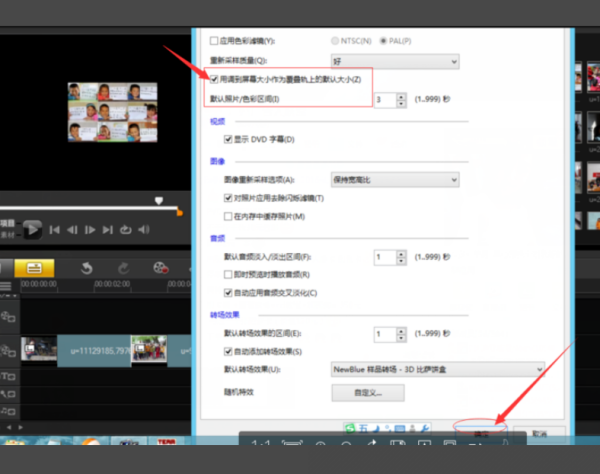Switch to the yellow timeline view button
The image size is (600, 474).
click(x=34, y=268)
